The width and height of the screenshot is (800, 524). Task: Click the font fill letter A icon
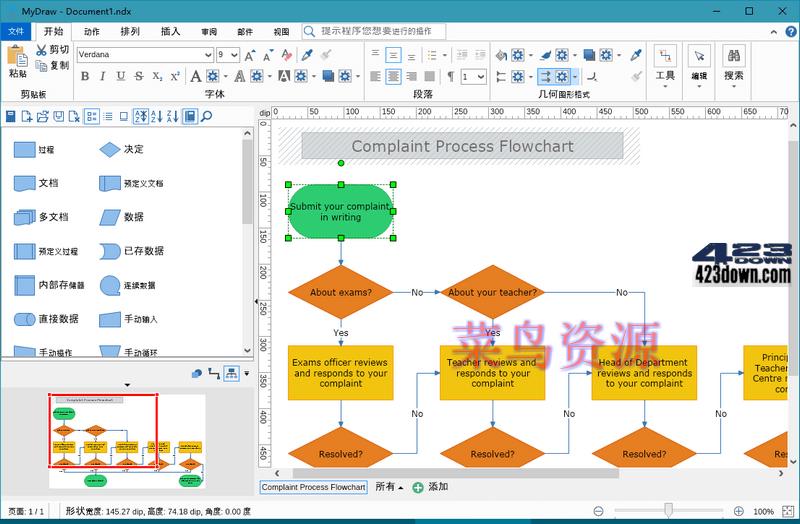(x=196, y=77)
